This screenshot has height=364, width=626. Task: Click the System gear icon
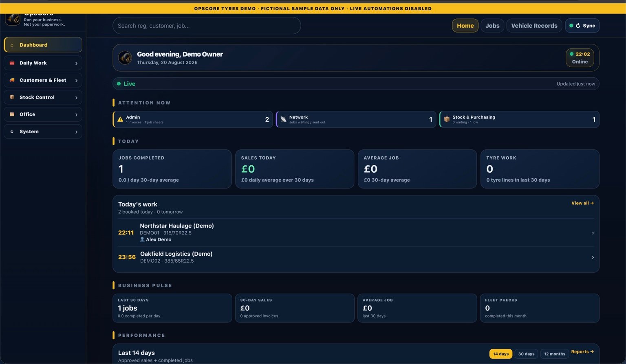tap(12, 132)
